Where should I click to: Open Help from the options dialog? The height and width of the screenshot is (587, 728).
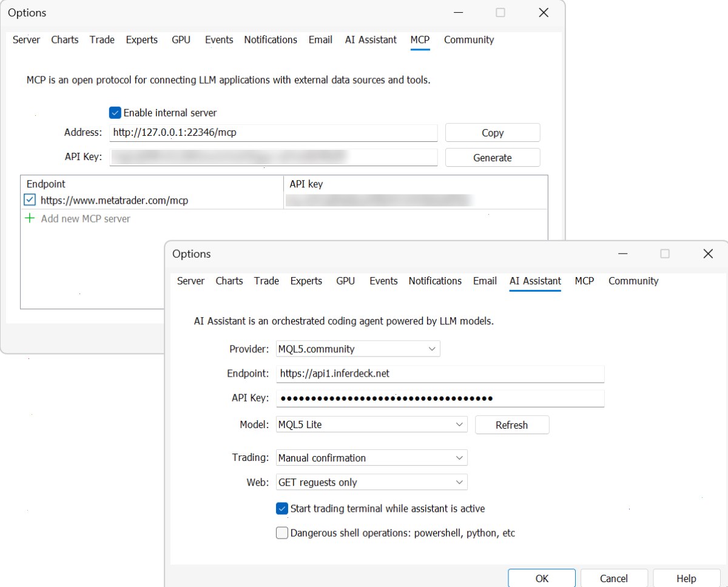pyautogui.click(x=686, y=579)
